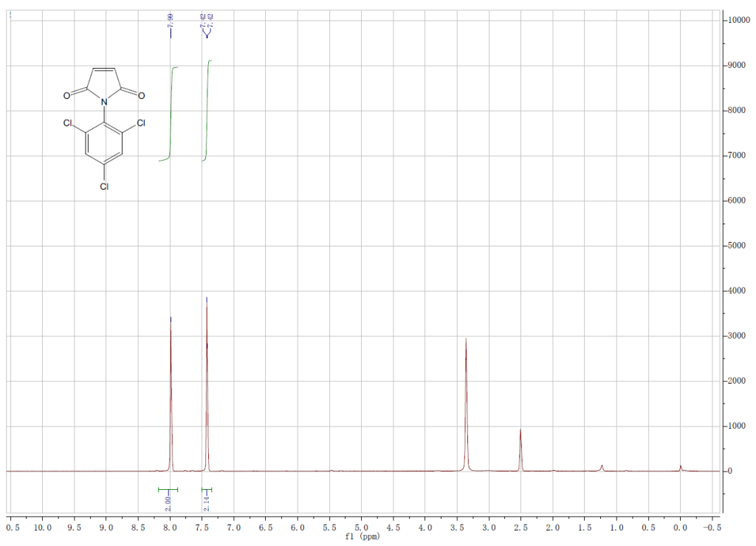Click the 8000 intensity axis label
Image resolution: width=756 pixels, height=546 pixels.
click(737, 111)
